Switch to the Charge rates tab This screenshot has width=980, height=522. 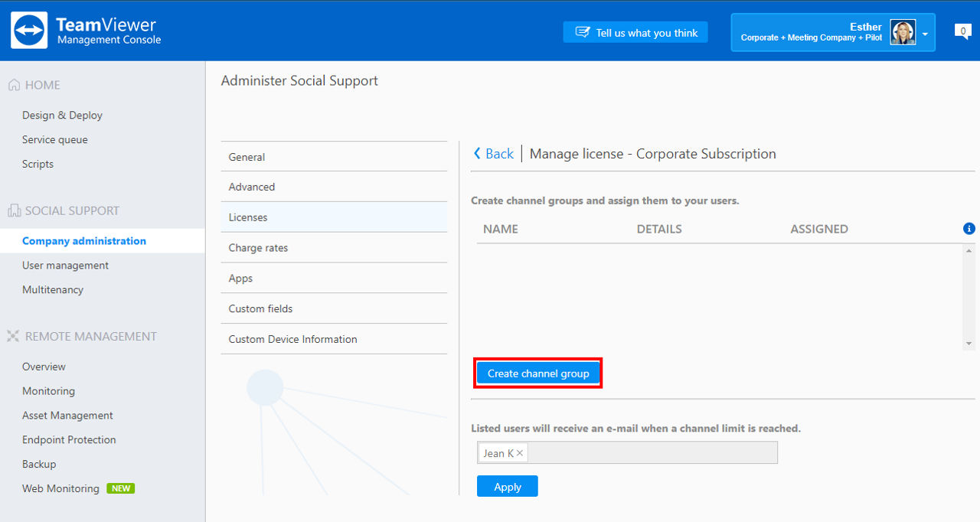pos(334,248)
